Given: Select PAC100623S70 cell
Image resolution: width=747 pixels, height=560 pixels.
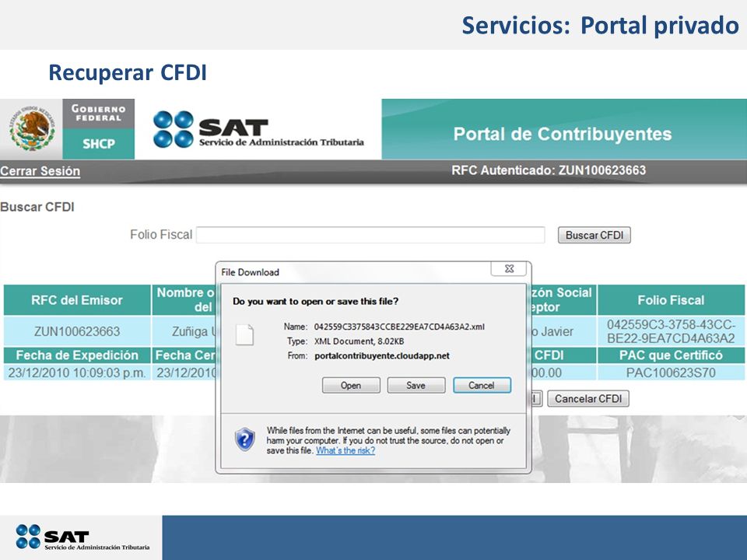Looking at the screenshot, I should point(671,373).
